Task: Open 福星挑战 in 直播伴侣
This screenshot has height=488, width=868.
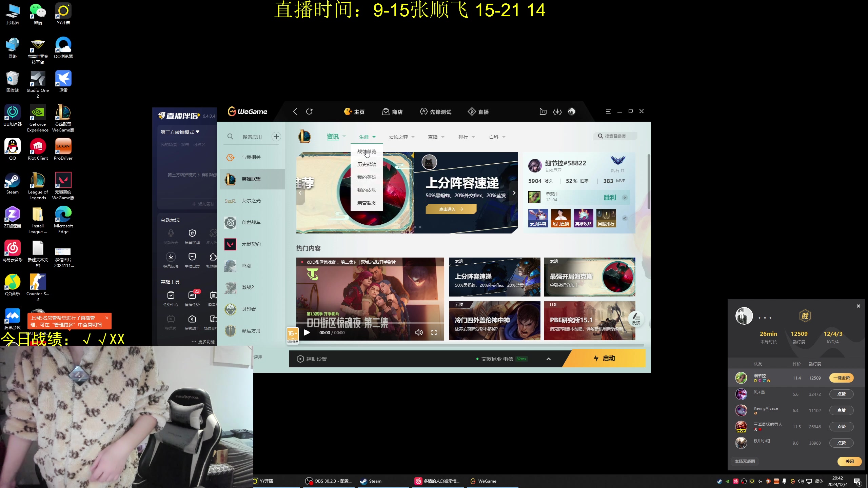Action: 192,237
